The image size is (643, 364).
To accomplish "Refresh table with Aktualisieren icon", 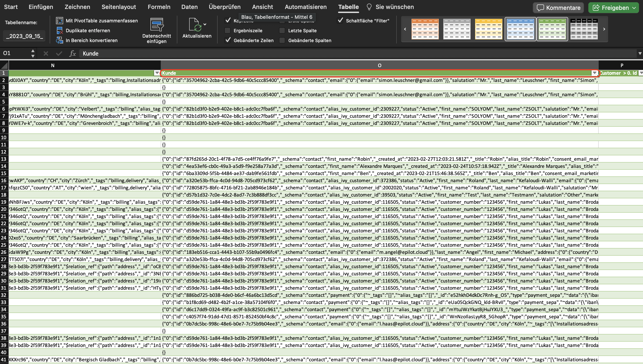I will point(195,24).
